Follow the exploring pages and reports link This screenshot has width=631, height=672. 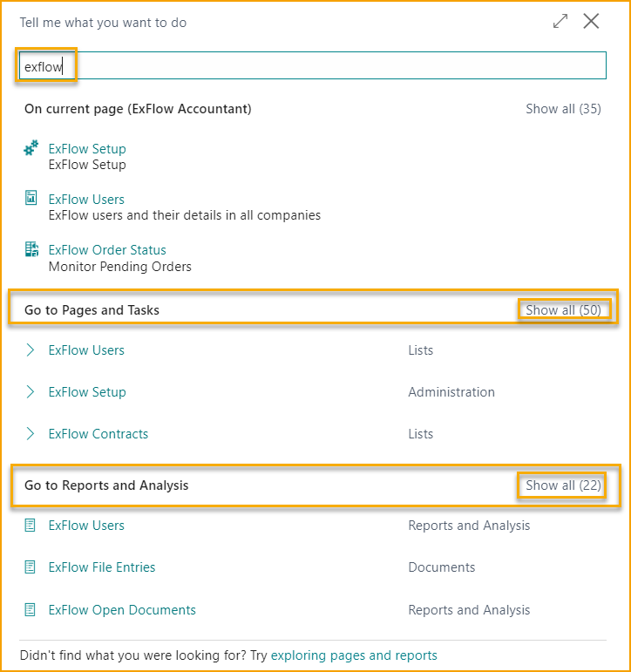click(x=354, y=655)
